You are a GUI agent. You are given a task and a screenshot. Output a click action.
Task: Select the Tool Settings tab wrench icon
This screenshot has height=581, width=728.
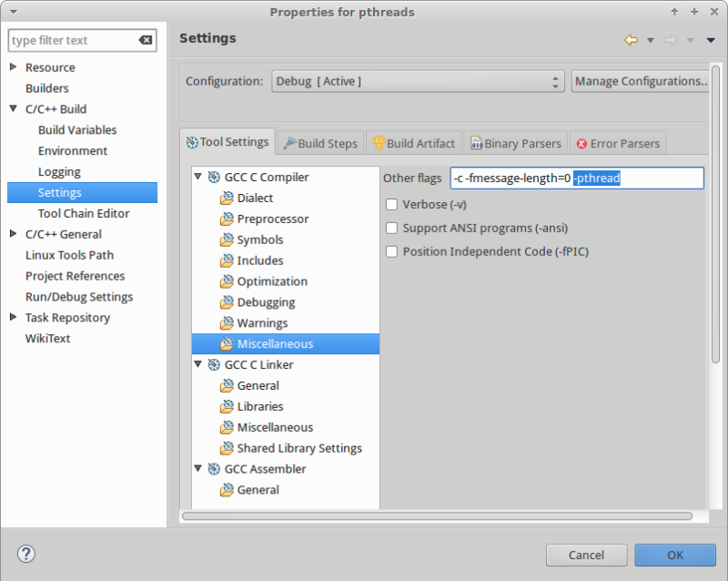(x=194, y=142)
